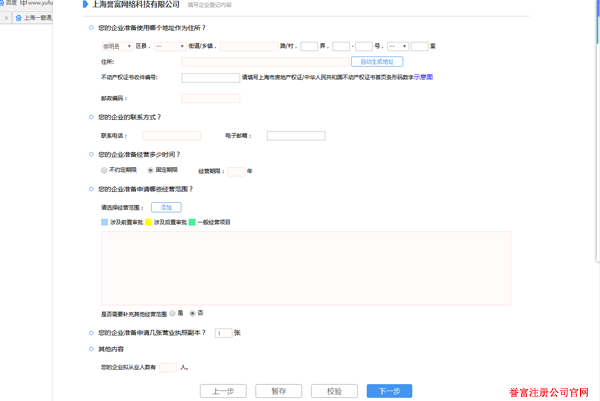The height and width of the screenshot is (401, 600).
Task: Switch to the 上海一窗通 browser tab
Action: pos(40,18)
